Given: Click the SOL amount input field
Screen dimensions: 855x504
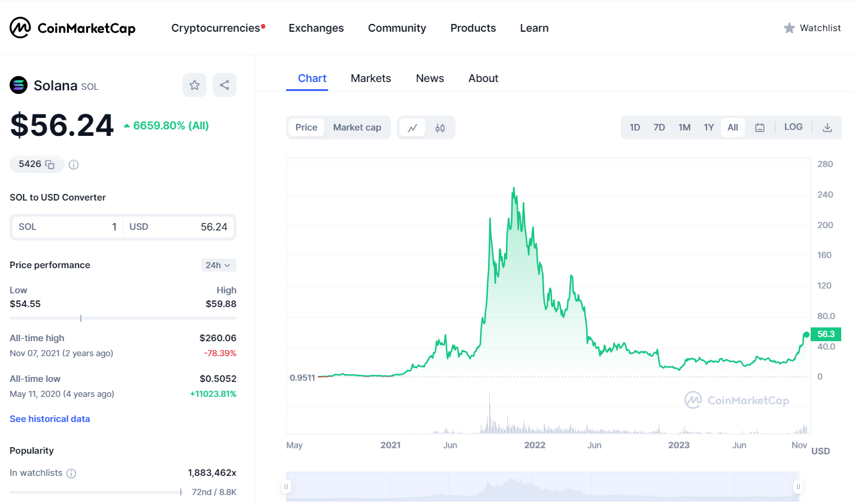Looking at the screenshot, I should pyautogui.click(x=67, y=227).
